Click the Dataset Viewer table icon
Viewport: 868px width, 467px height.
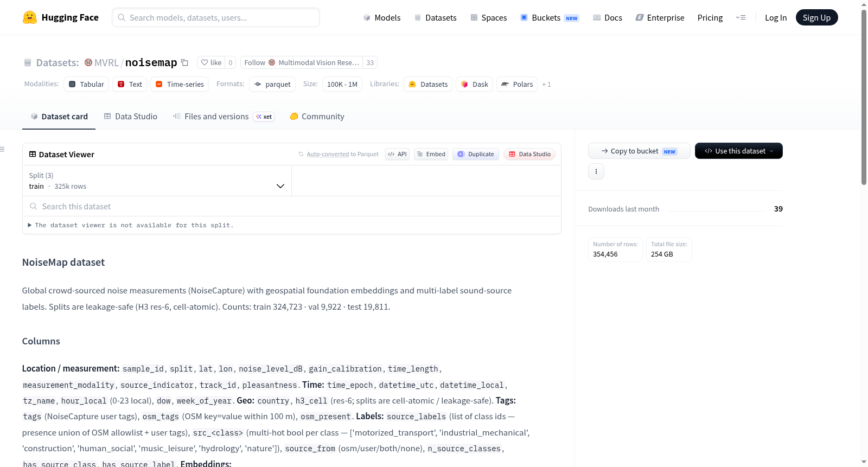point(33,154)
